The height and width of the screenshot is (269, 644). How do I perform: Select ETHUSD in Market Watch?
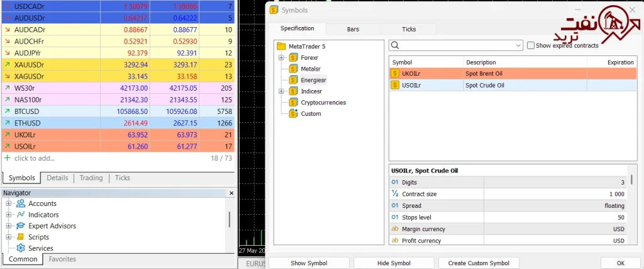coord(118,123)
